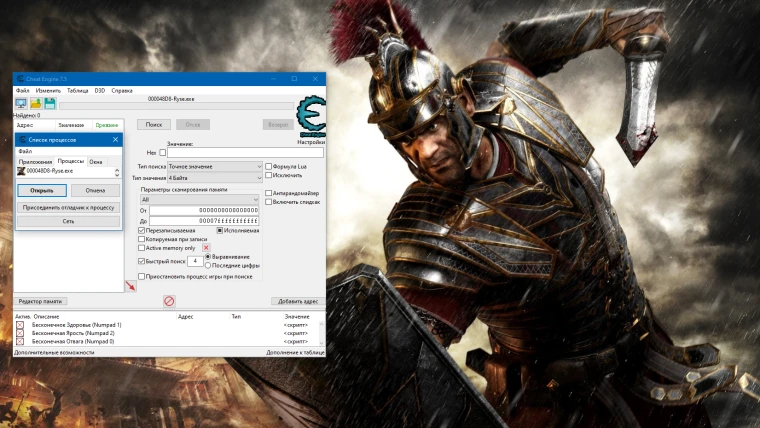Click the open folder load table icon
Screen dimensions: 760x428
coord(36,103)
